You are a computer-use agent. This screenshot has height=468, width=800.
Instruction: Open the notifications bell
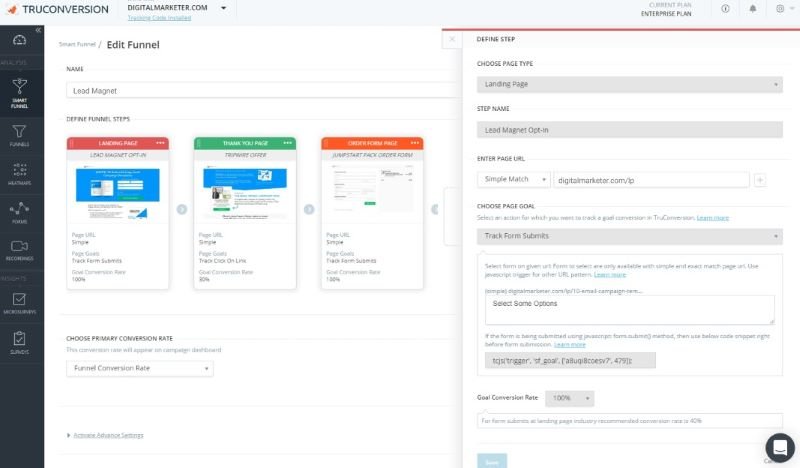tap(753, 9)
